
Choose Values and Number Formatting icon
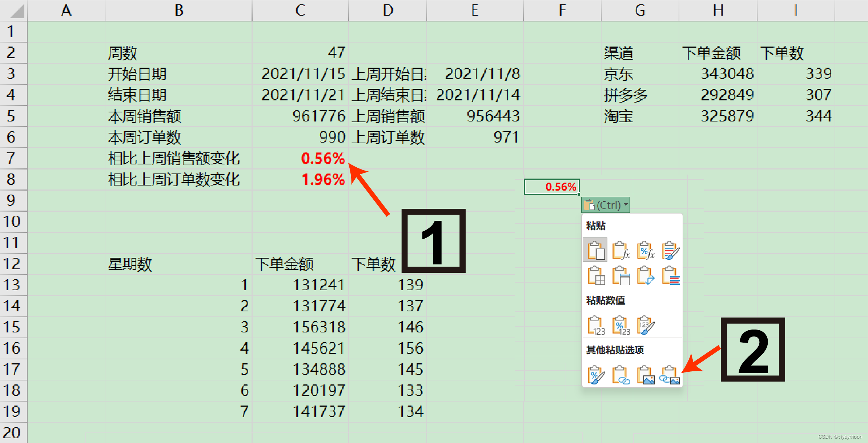pyautogui.click(x=622, y=325)
